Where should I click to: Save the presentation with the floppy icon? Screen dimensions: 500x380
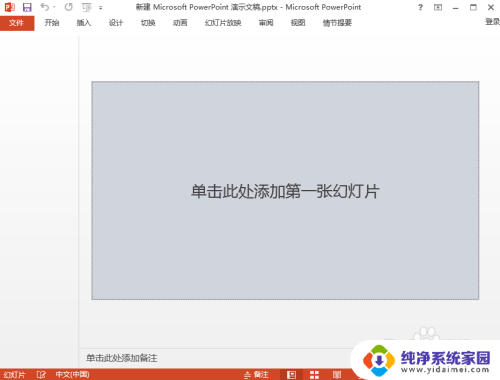(x=27, y=7)
